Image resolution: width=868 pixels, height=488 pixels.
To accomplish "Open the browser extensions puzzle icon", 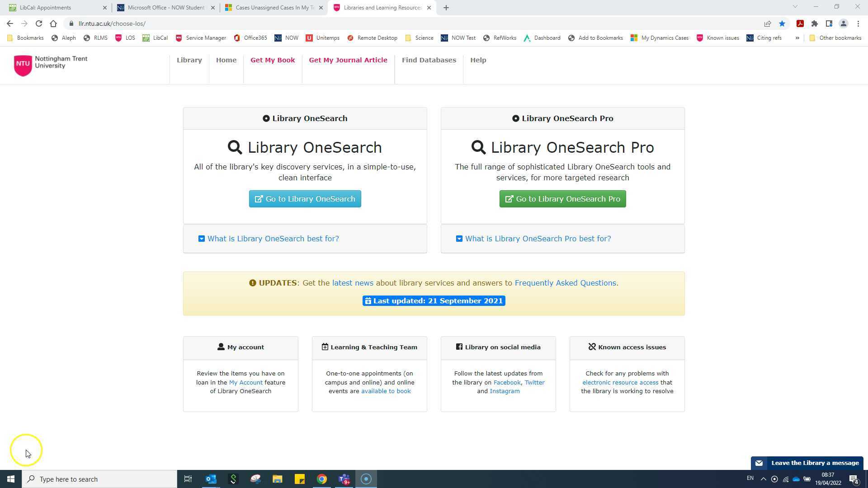I will pyautogui.click(x=815, y=23).
